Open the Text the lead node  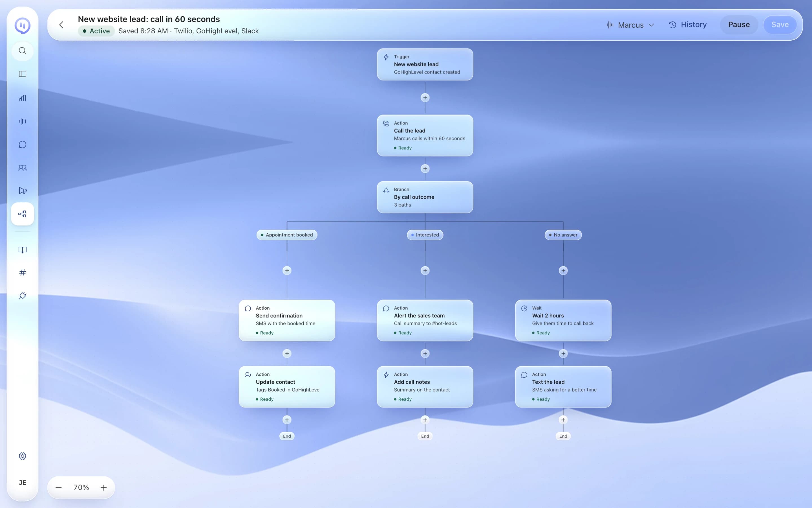coord(563,387)
